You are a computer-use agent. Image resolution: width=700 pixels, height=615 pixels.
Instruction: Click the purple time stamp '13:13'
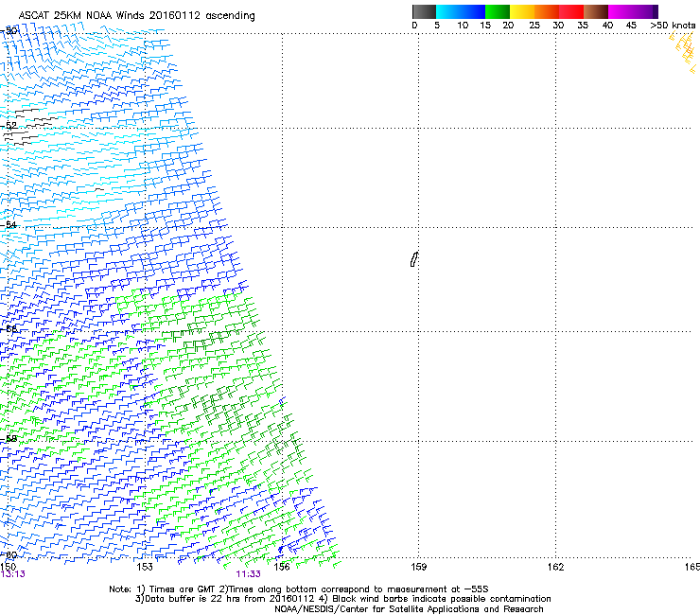click(x=13, y=574)
